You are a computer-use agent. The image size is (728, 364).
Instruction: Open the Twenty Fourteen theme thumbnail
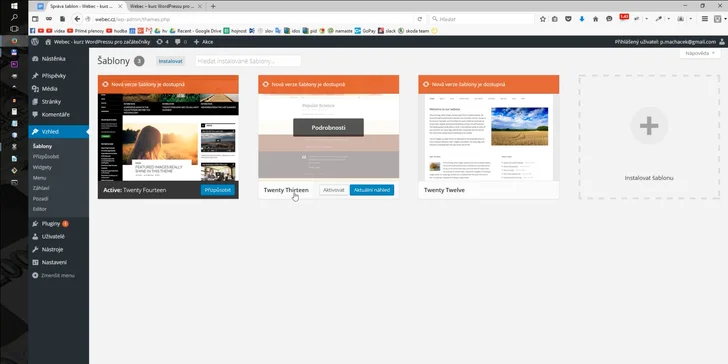pos(168,137)
